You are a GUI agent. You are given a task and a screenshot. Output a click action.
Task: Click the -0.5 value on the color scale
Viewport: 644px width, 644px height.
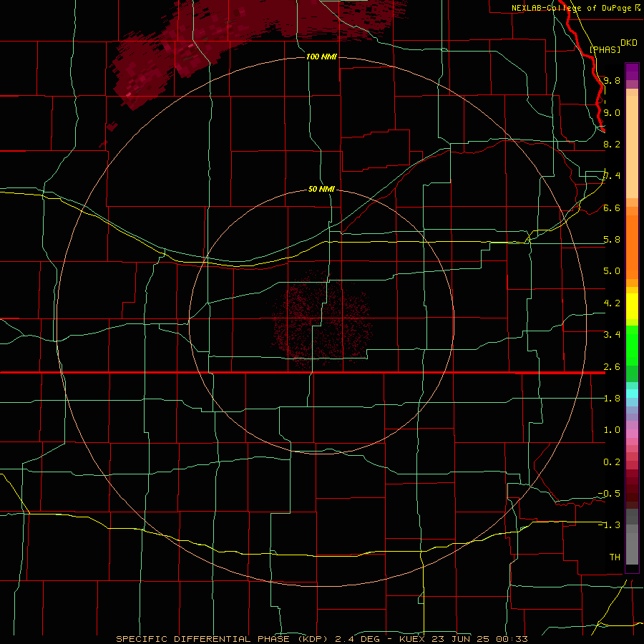click(609, 494)
